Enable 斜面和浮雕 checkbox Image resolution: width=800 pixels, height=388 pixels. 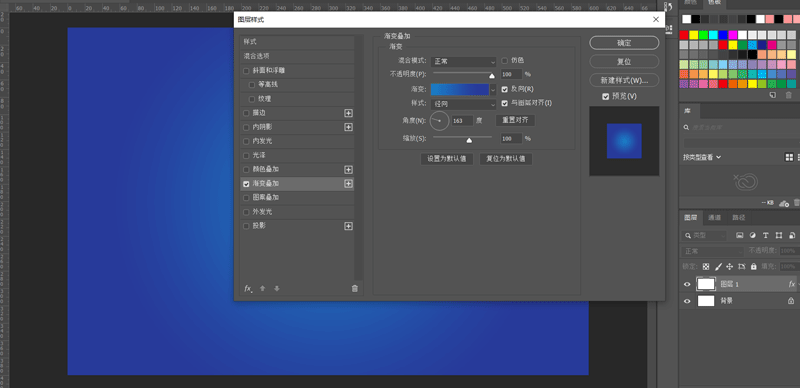point(246,70)
